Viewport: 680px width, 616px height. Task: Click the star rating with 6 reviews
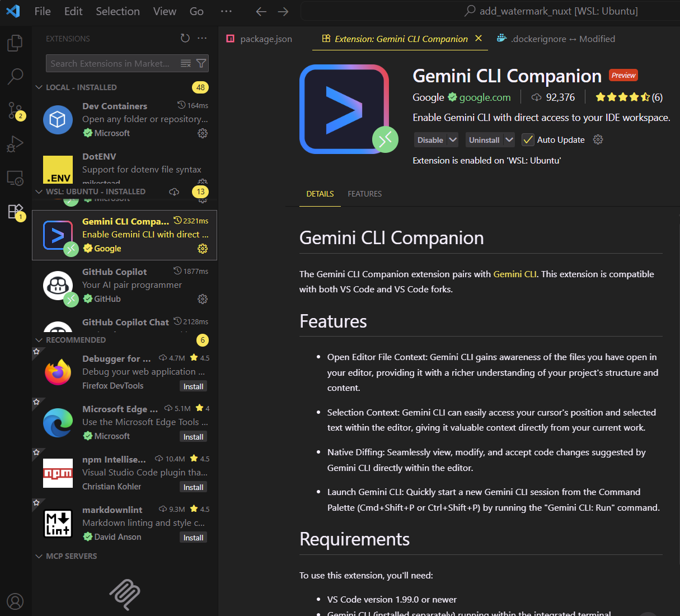[x=629, y=97]
